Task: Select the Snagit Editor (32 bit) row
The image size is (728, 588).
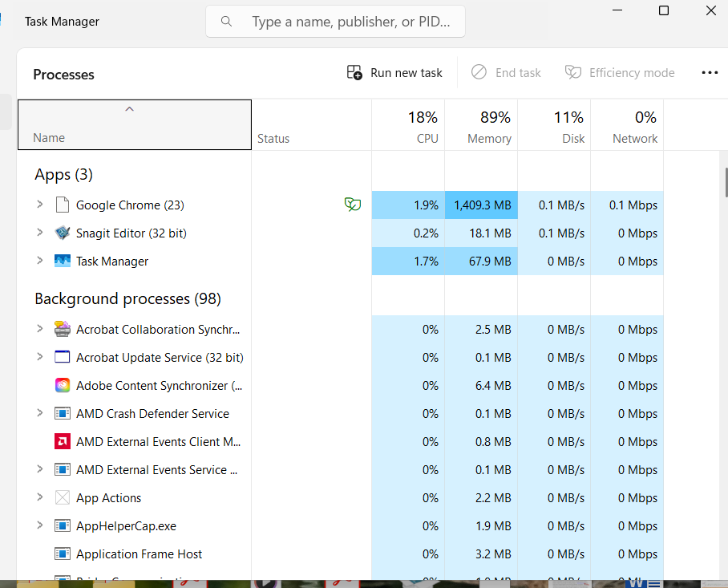Action: 340,233
